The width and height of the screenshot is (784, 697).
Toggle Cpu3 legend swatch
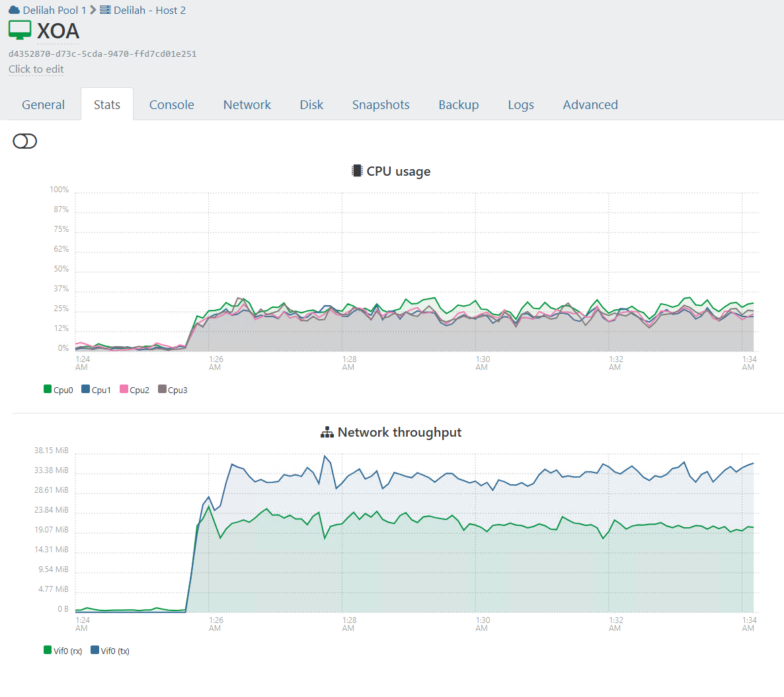click(162, 389)
